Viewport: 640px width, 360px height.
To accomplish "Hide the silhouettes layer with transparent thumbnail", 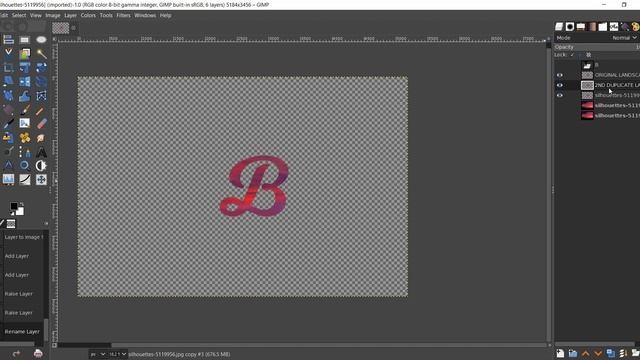I will coord(560,96).
